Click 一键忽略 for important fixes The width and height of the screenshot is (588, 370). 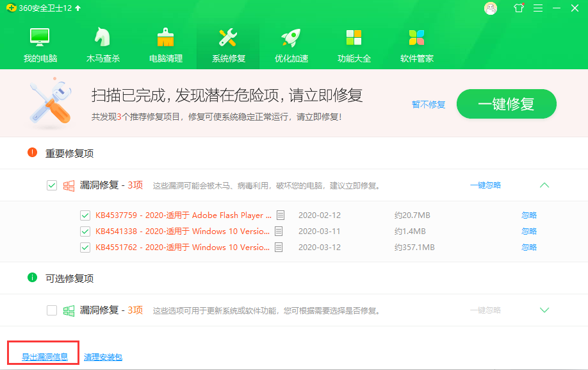click(486, 185)
